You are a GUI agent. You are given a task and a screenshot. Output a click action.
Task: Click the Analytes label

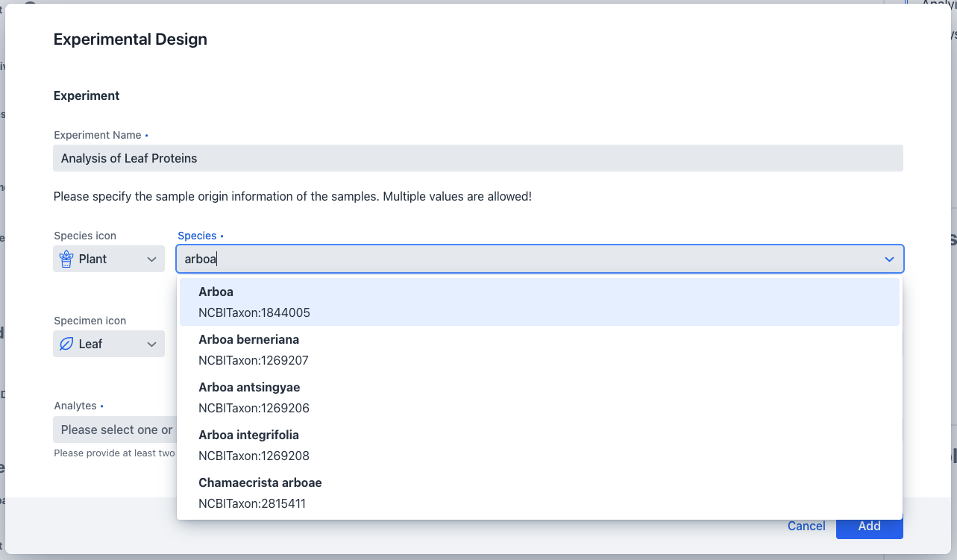75,406
